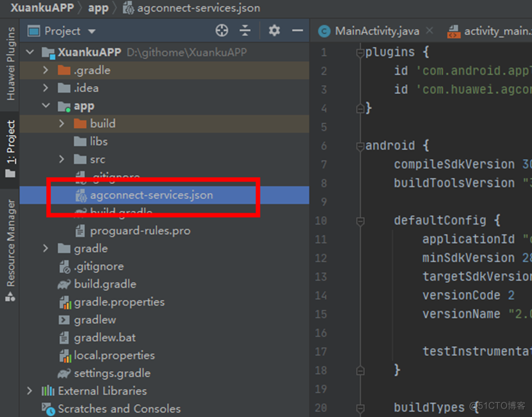The image size is (532, 417).
Task: Expand the .gradle folder
Action: click(x=46, y=70)
